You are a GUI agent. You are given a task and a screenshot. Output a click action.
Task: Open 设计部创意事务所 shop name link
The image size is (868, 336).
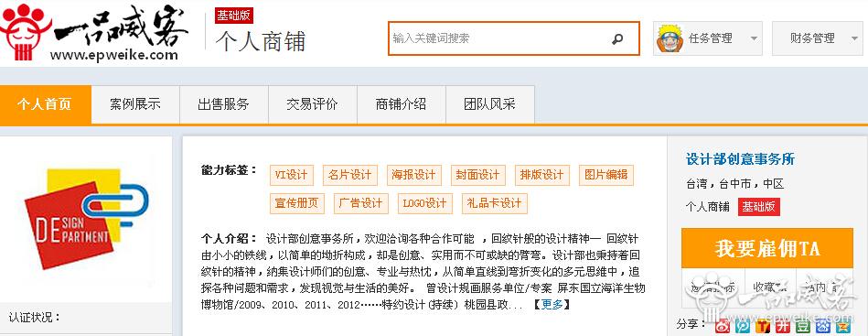740,159
